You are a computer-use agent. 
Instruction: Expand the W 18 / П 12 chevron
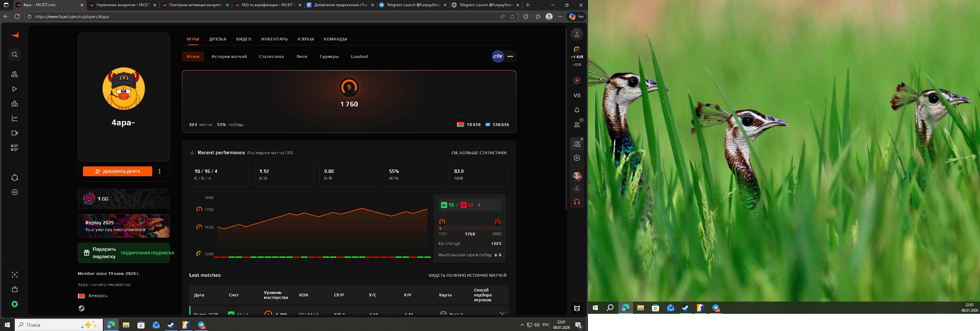point(479,205)
